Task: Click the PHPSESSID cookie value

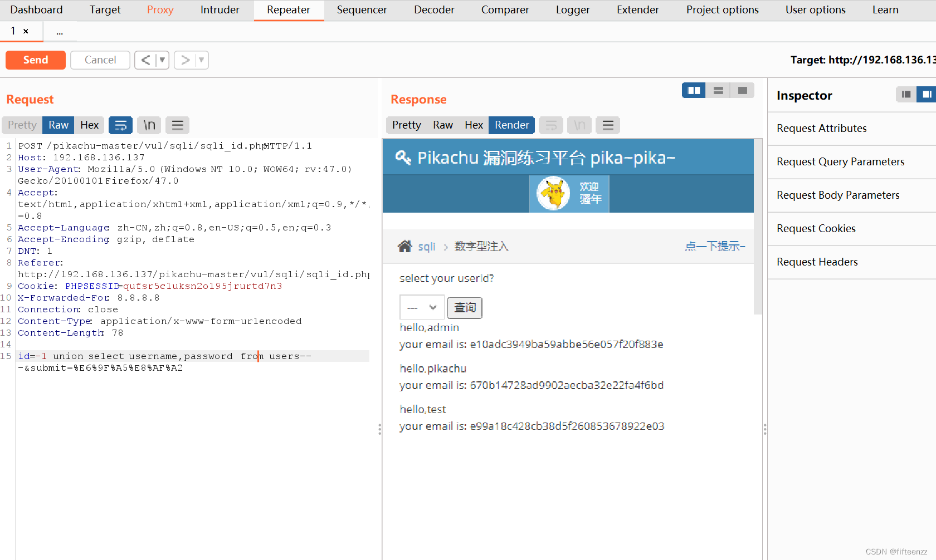Action: click(203, 286)
